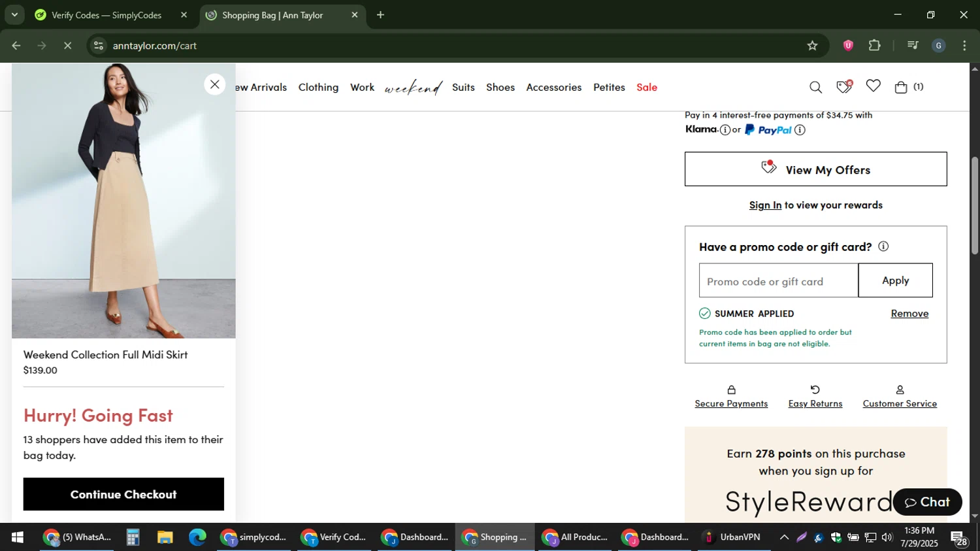Click the Easy Returns arrow icon
Viewport: 980px width, 551px height.
coord(815,390)
